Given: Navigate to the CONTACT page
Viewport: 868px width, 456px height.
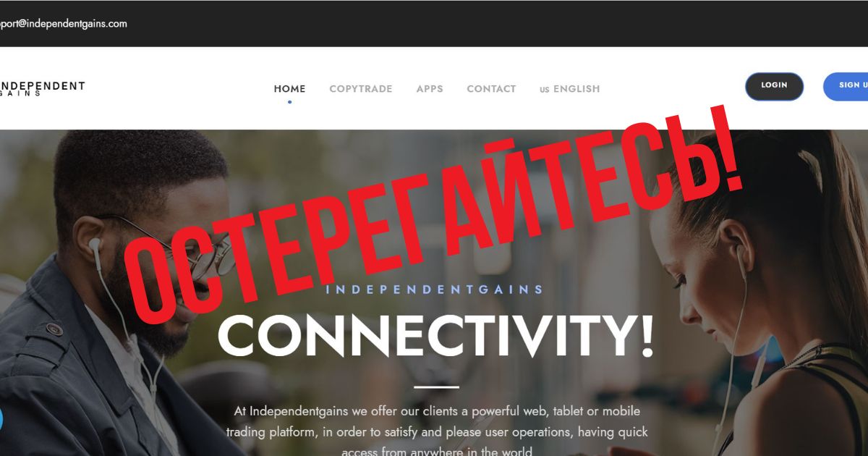Looking at the screenshot, I should click(491, 89).
